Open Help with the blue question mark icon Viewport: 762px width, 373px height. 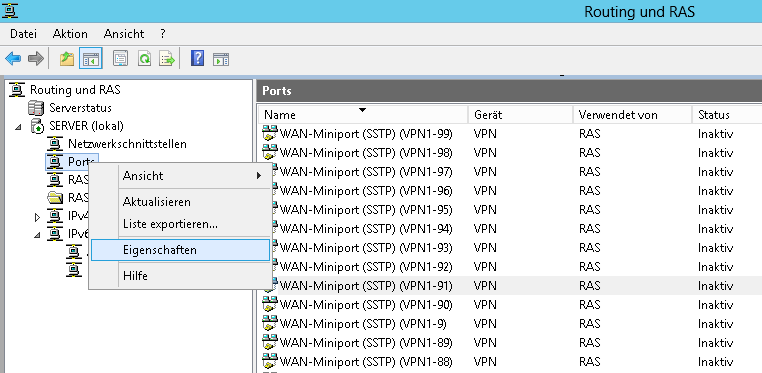click(x=197, y=59)
